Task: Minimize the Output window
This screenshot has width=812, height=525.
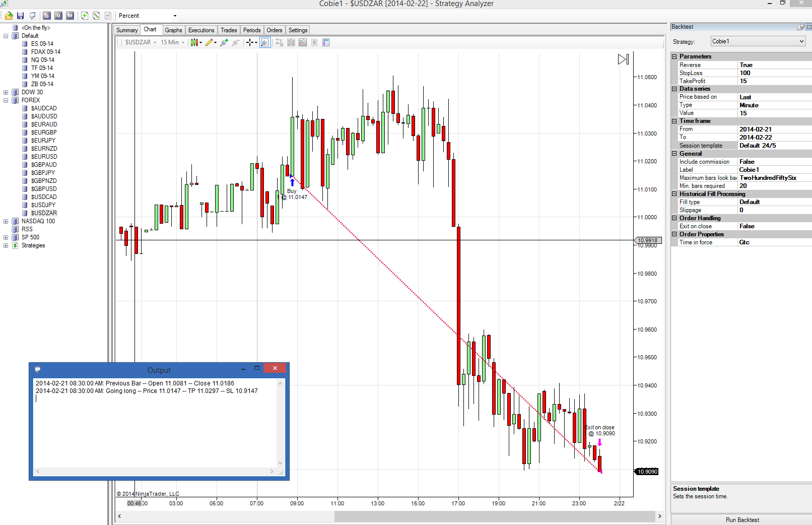Action: coord(243,369)
